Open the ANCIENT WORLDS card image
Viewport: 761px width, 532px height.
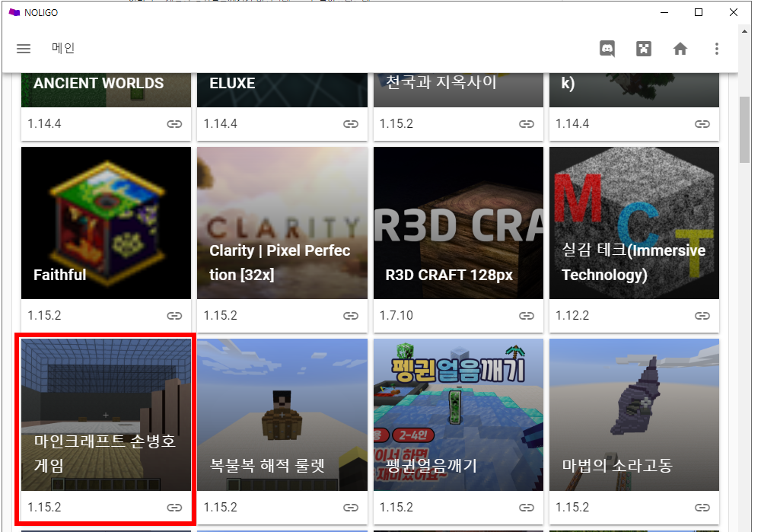(x=106, y=91)
